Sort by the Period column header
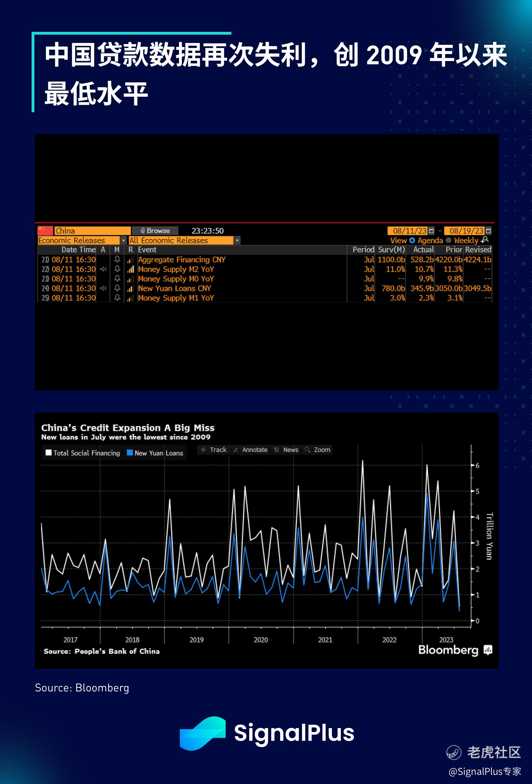 click(363, 250)
